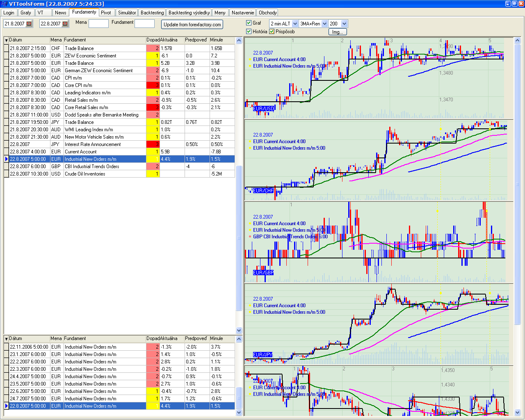This screenshot has width=525, height=420.
Task: Open the Nastavenie tab
Action: click(x=243, y=13)
